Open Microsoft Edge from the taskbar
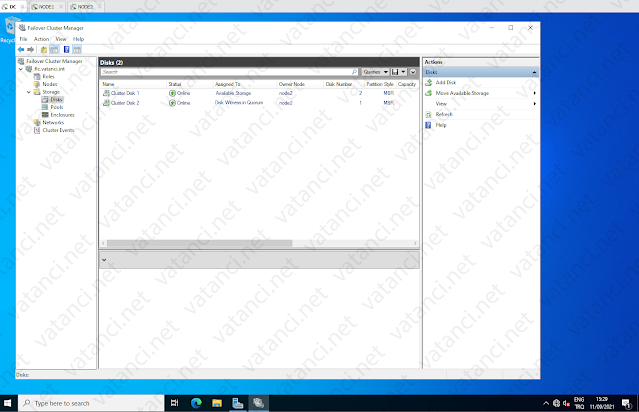Image resolution: width=639 pixels, height=412 pixels. point(196,403)
